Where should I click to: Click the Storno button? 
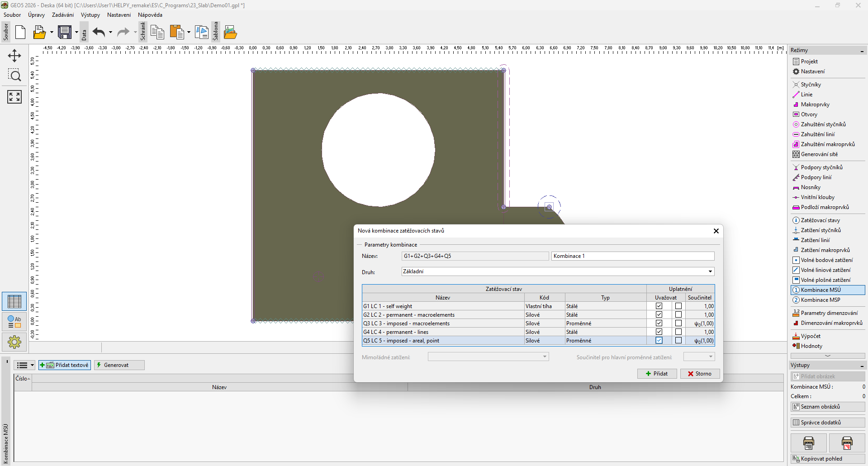click(x=700, y=374)
